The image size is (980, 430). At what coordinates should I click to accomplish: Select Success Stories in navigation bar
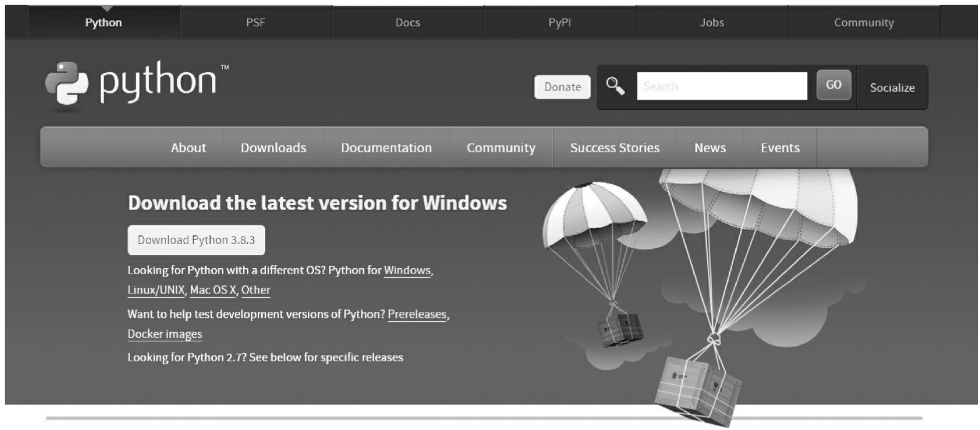[614, 148]
